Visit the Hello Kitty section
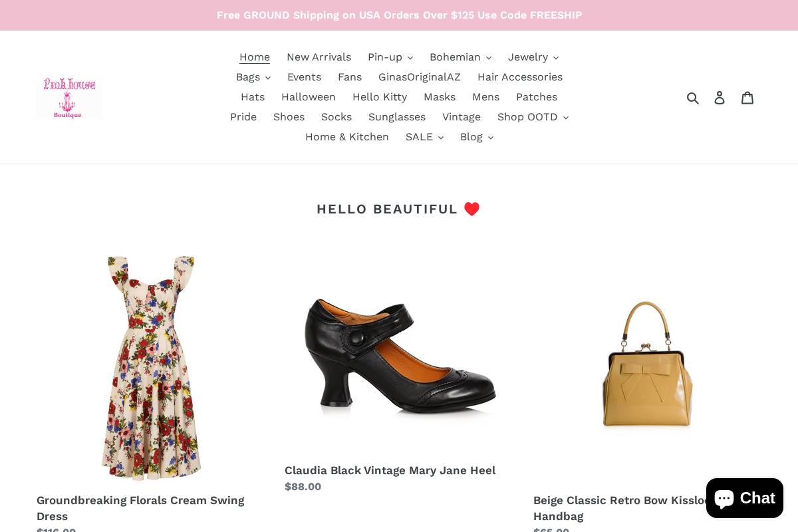This screenshot has width=798, height=532. 380,97
